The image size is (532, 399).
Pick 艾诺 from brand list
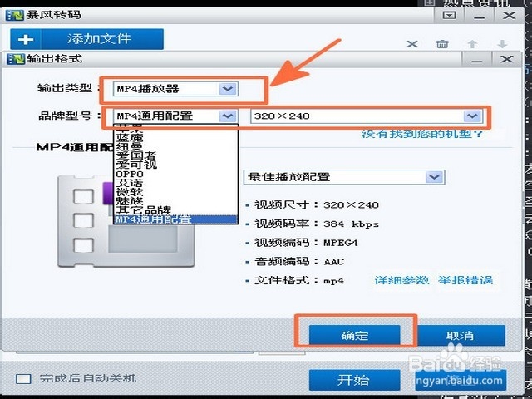click(x=175, y=183)
